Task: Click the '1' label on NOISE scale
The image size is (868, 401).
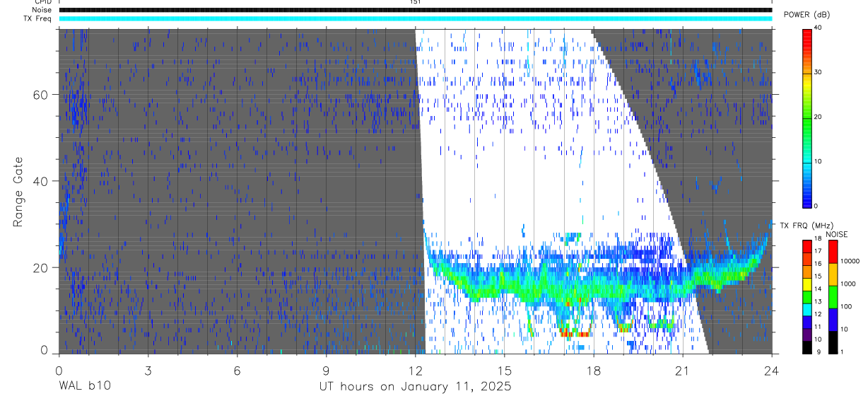Action: pos(841,351)
